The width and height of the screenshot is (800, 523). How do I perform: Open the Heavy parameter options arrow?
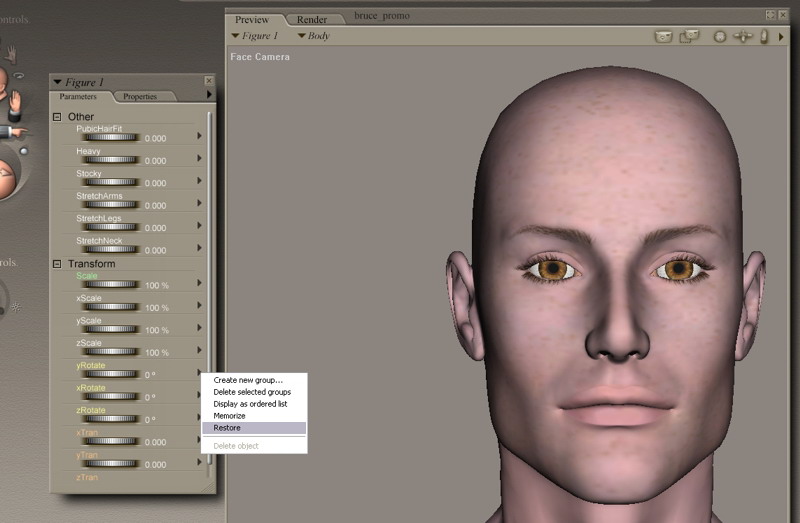tap(200, 158)
